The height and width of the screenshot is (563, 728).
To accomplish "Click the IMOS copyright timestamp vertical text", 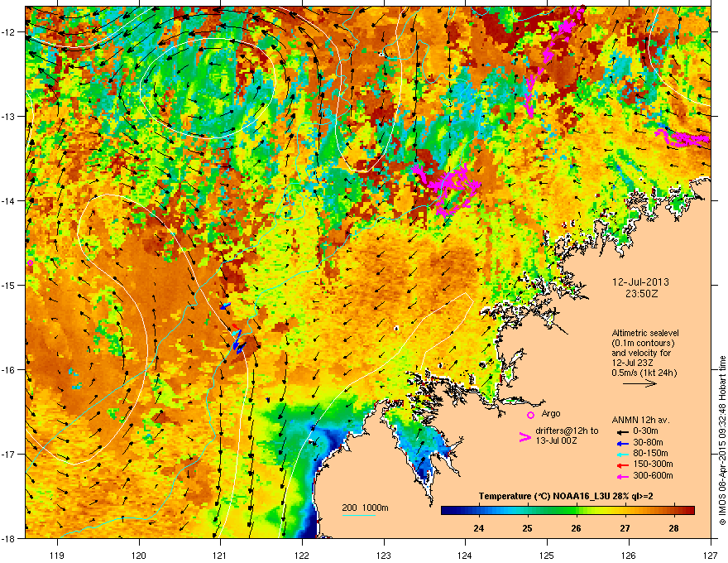I will [722, 440].
